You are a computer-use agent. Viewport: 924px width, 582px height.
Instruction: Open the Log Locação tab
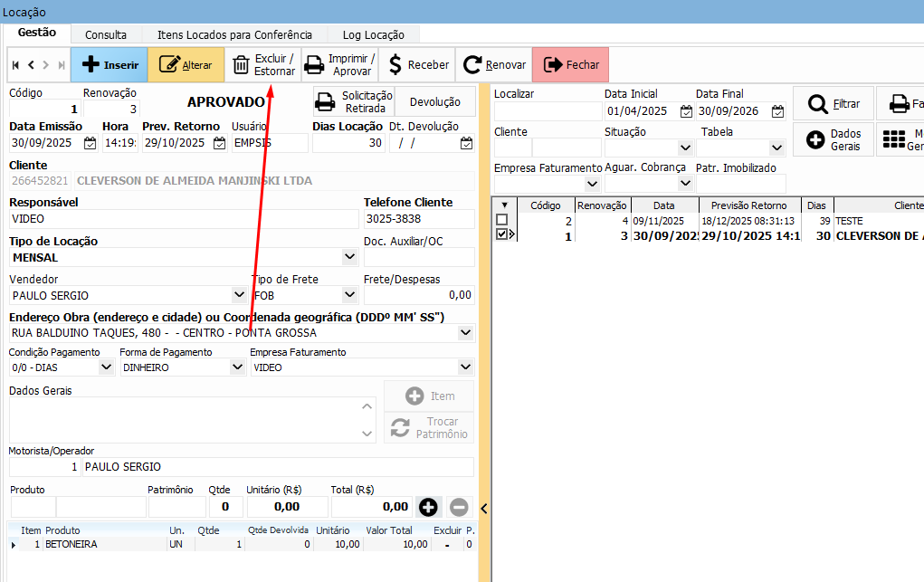click(373, 34)
